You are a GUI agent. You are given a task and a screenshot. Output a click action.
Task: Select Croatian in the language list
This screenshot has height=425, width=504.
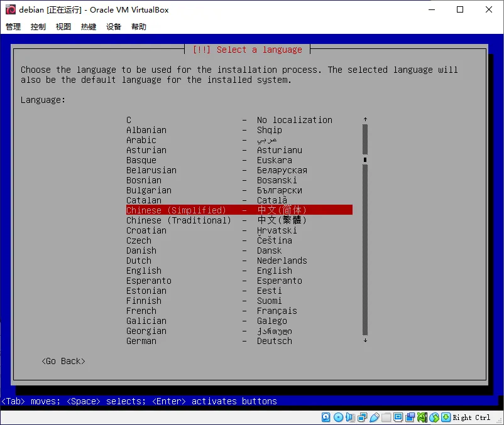[x=239, y=230]
